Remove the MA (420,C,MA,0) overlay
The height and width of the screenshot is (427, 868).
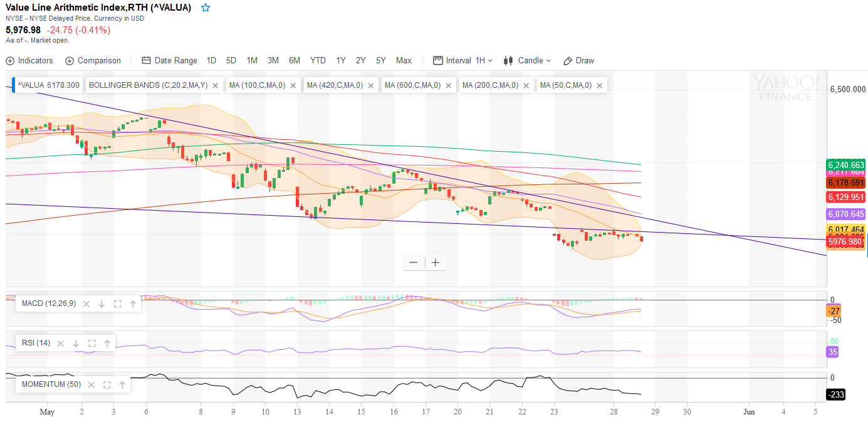click(x=370, y=85)
